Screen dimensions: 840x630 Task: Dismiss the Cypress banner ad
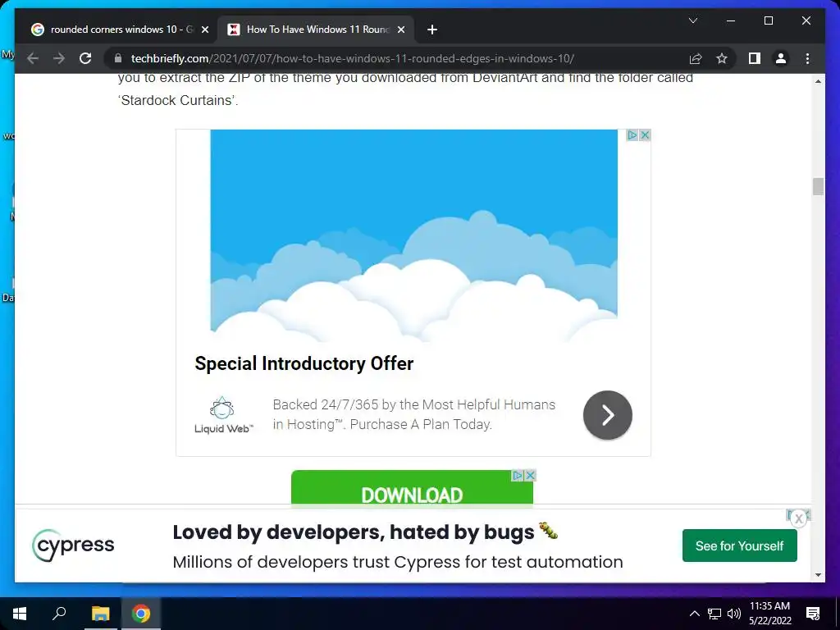click(x=799, y=518)
